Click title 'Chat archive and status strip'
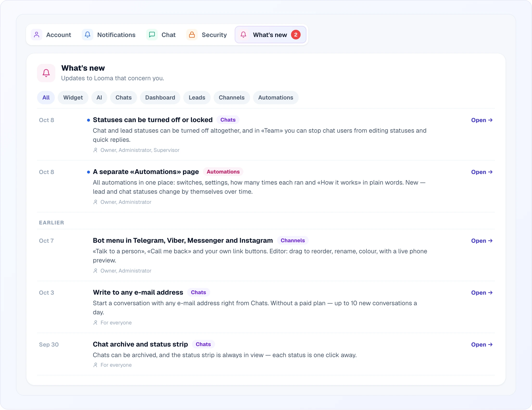The image size is (532, 410). click(x=140, y=344)
